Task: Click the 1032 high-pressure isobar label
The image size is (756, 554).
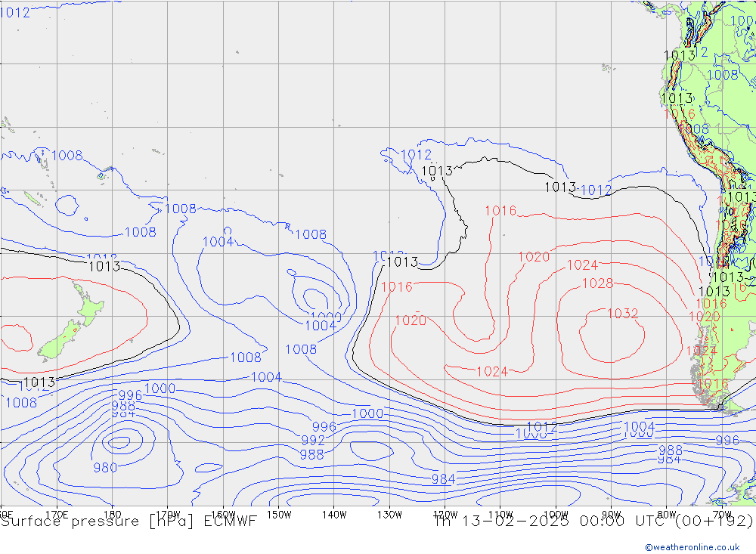Action: (x=622, y=314)
